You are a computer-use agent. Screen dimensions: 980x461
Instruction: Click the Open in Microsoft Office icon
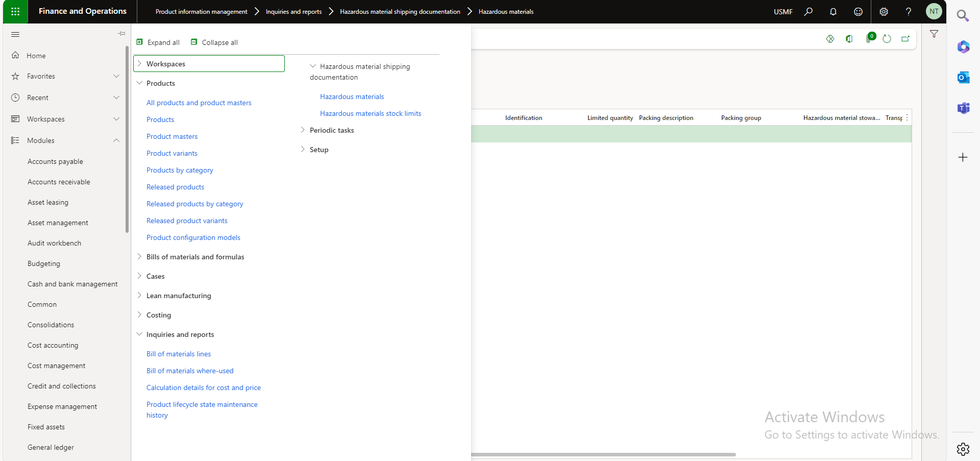coord(849,39)
